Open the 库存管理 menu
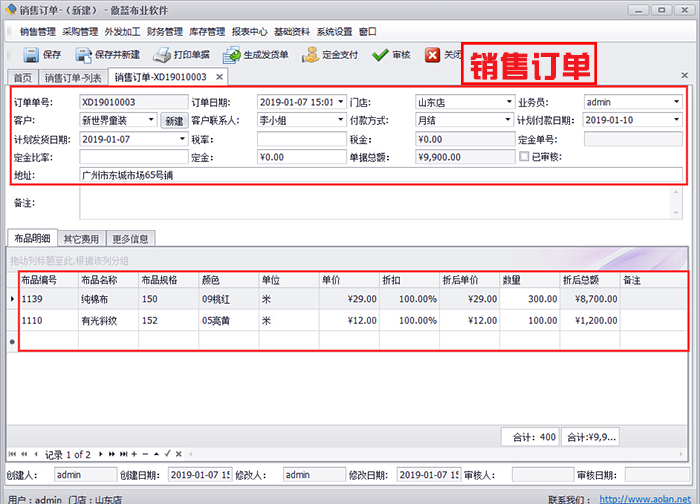The height and width of the screenshot is (504, 700). 206,31
